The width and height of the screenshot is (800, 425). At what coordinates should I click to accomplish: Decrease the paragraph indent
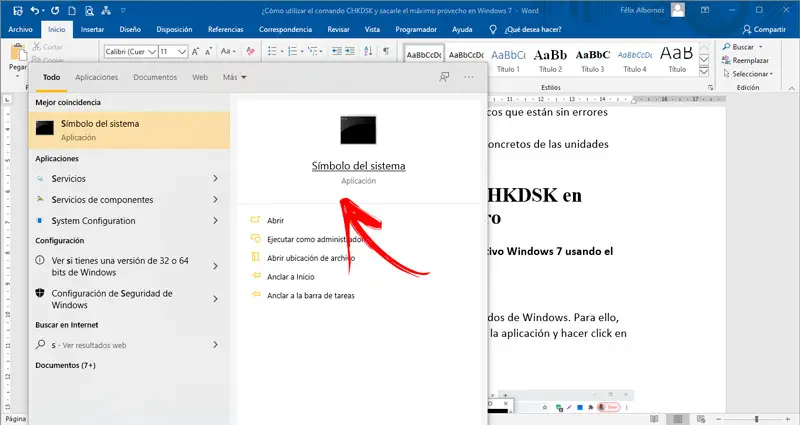coord(337,51)
